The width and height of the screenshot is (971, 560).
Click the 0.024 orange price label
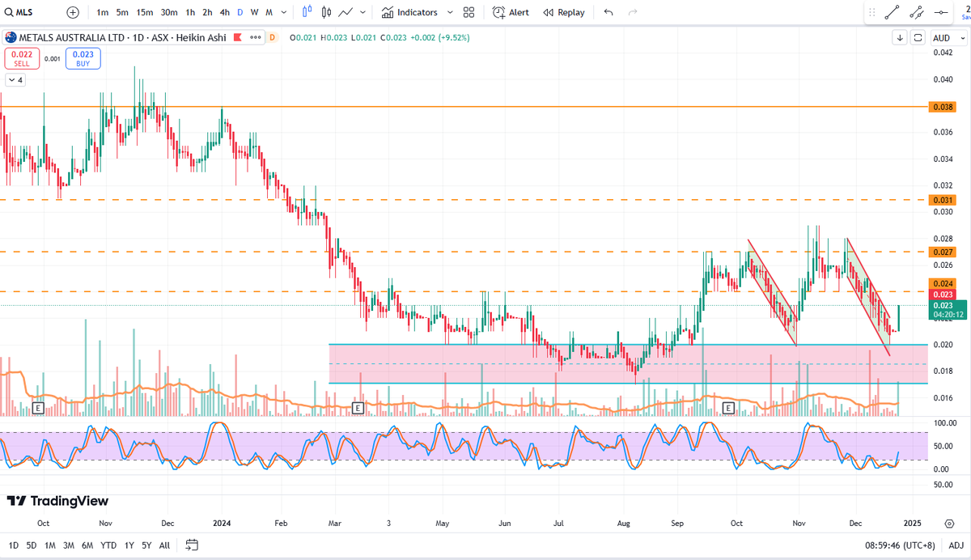[943, 284]
